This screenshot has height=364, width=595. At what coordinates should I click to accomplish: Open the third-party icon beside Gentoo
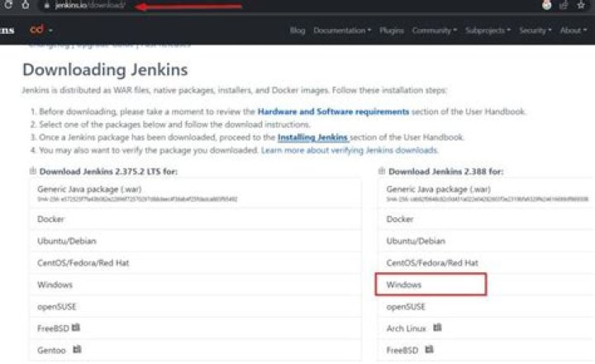(77, 349)
